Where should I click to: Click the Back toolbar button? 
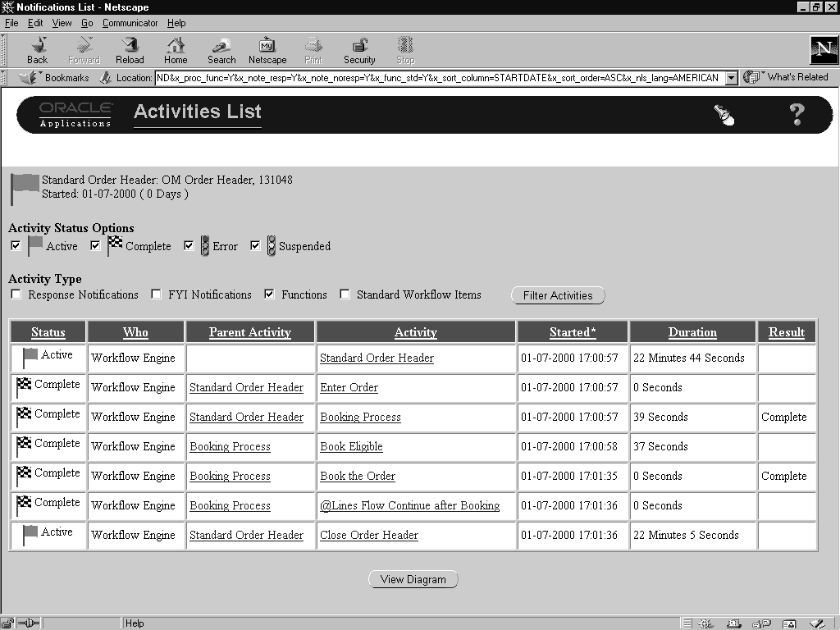click(x=38, y=51)
